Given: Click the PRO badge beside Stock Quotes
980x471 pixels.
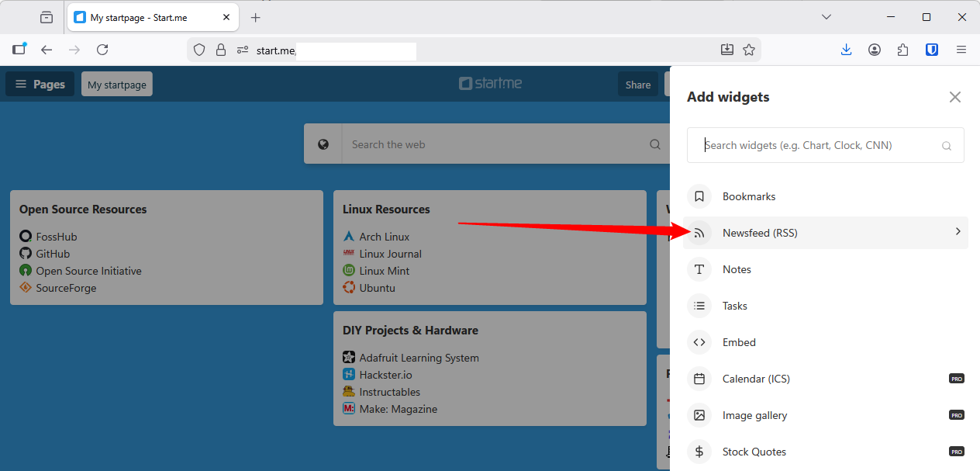Looking at the screenshot, I should tap(957, 452).
